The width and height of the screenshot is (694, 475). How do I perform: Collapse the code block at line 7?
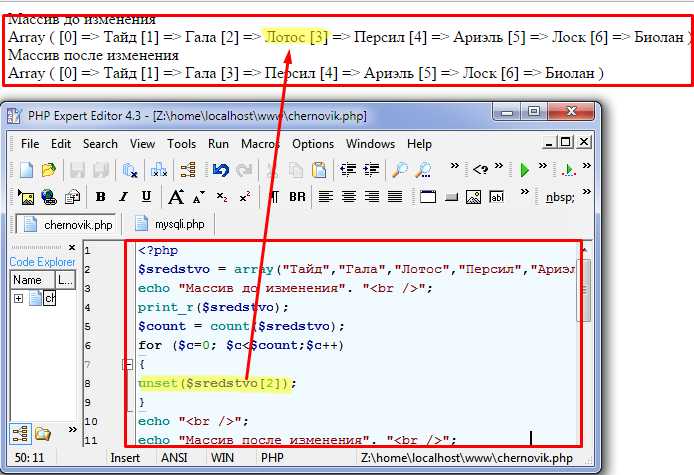(125, 365)
